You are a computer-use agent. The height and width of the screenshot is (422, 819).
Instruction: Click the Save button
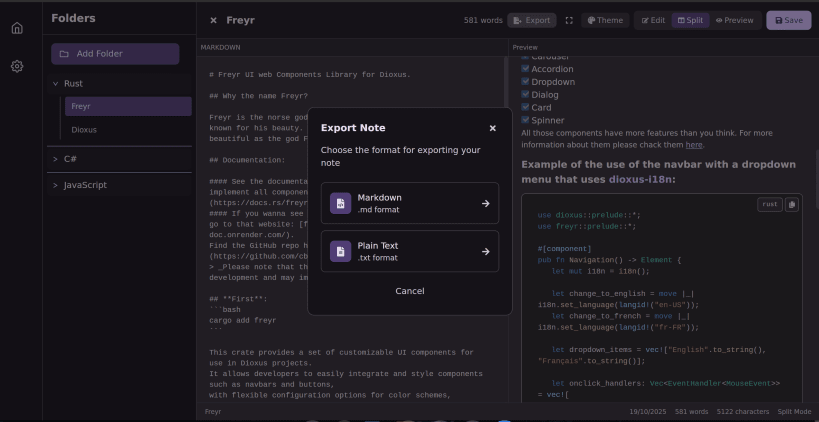click(x=788, y=20)
